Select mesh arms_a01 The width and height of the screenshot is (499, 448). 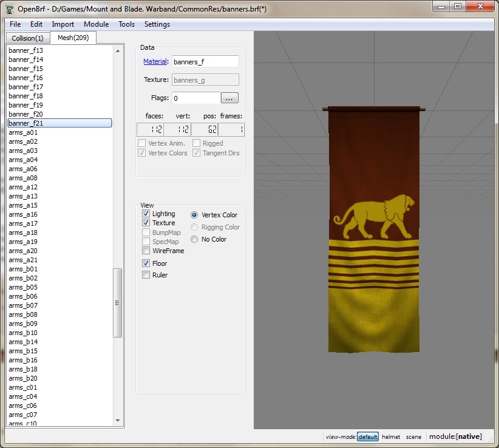point(60,132)
